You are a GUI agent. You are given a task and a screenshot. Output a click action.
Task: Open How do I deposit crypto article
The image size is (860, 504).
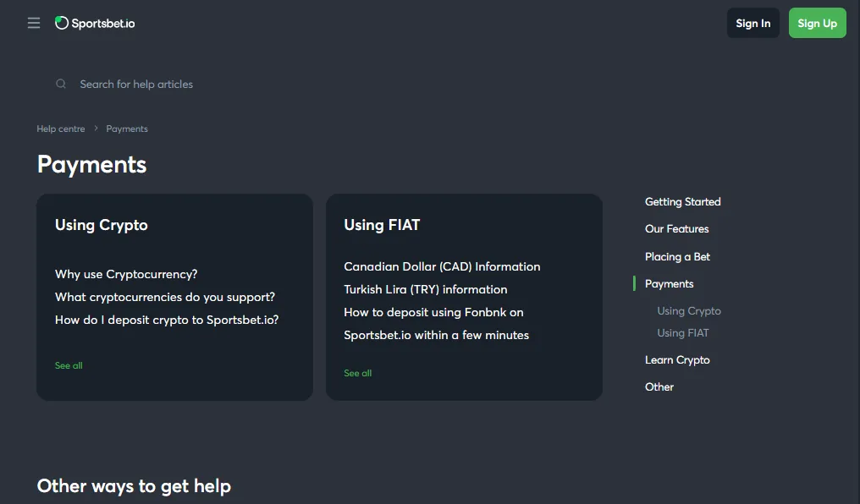point(167,320)
